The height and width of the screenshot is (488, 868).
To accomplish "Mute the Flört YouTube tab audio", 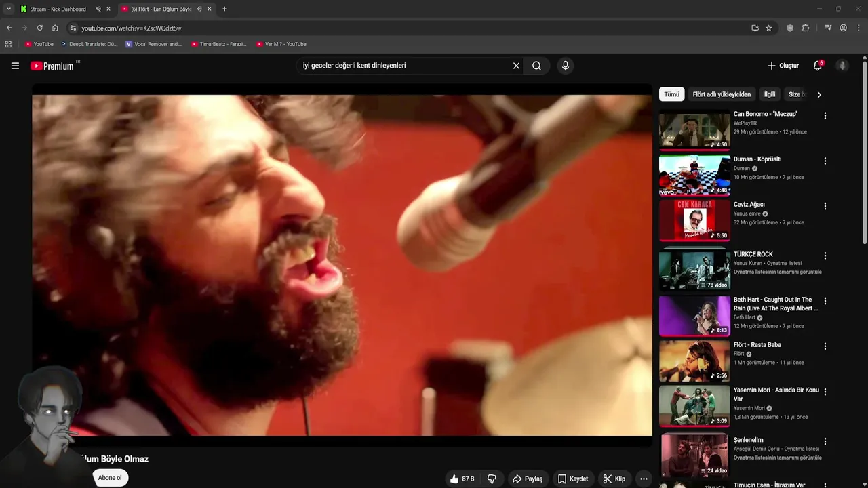I will click(199, 9).
